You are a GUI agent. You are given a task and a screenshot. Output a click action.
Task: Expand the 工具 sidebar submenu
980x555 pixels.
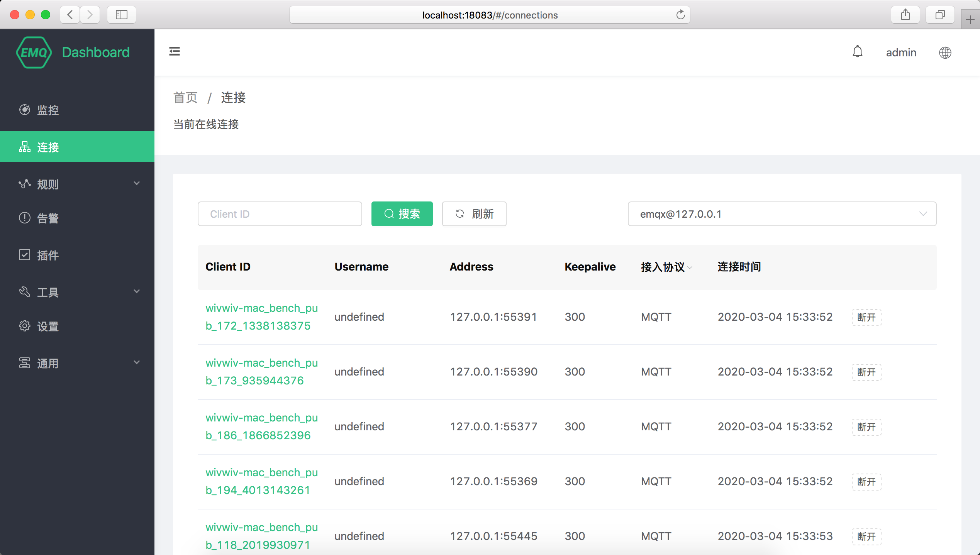click(77, 292)
